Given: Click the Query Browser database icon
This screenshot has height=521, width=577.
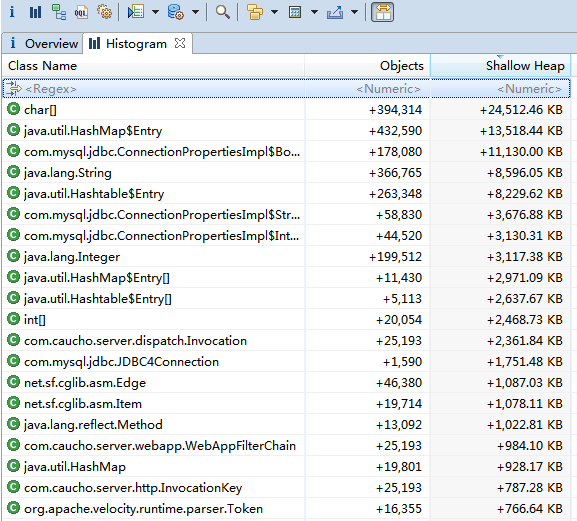Looking at the screenshot, I should pyautogui.click(x=176, y=12).
